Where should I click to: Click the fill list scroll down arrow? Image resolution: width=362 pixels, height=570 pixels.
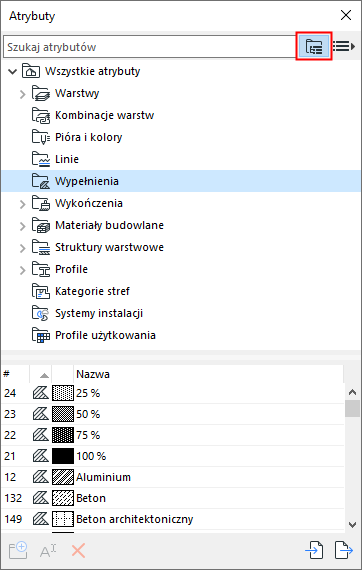point(352,524)
